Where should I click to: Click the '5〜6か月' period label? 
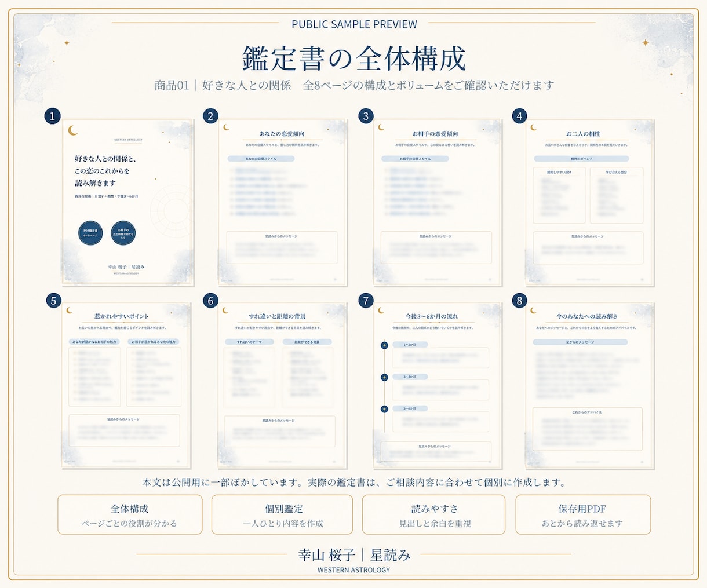(x=409, y=408)
